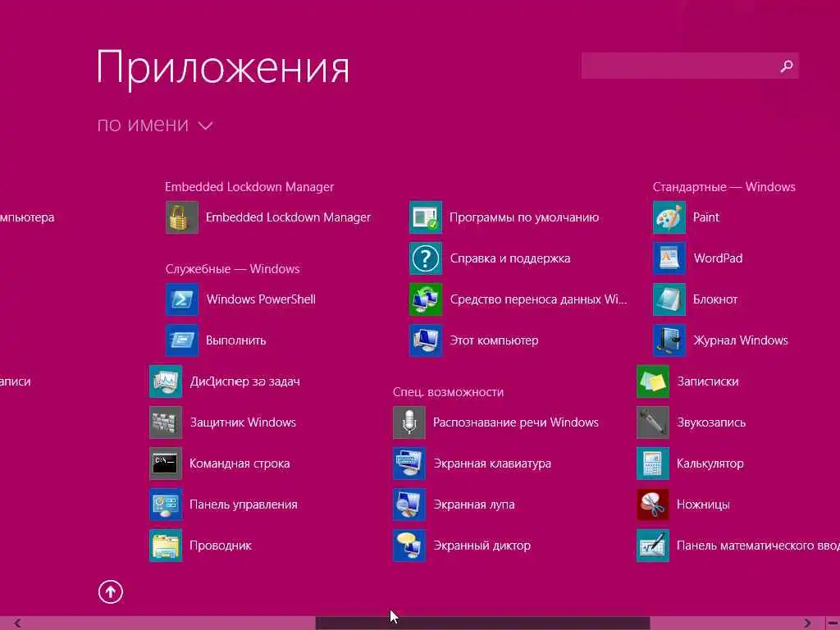This screenshot has height=630, width=840.
Task: Click the chevron next to 'по имени'
Action: 205,126
